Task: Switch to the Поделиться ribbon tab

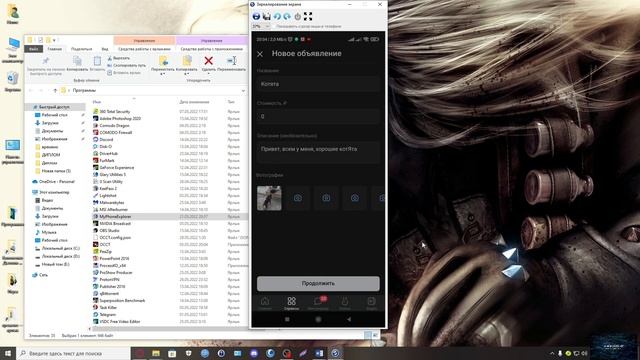Action: click(81, 49)
